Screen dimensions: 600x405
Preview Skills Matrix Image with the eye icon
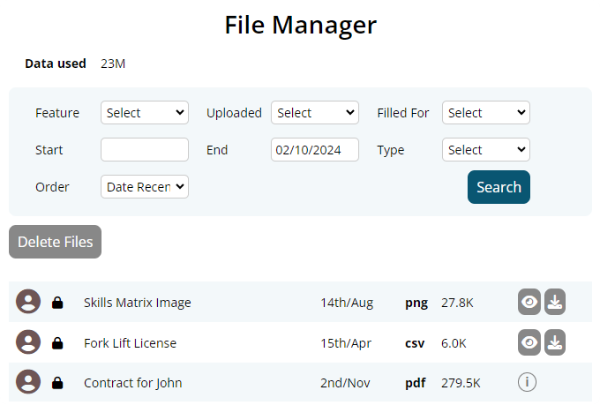pos(529,302)
